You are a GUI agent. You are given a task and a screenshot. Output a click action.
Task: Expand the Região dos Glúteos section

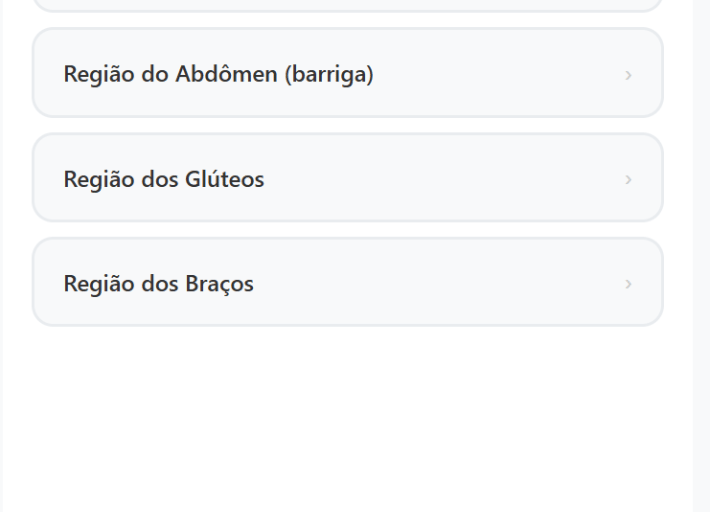[x=347, y=178]
